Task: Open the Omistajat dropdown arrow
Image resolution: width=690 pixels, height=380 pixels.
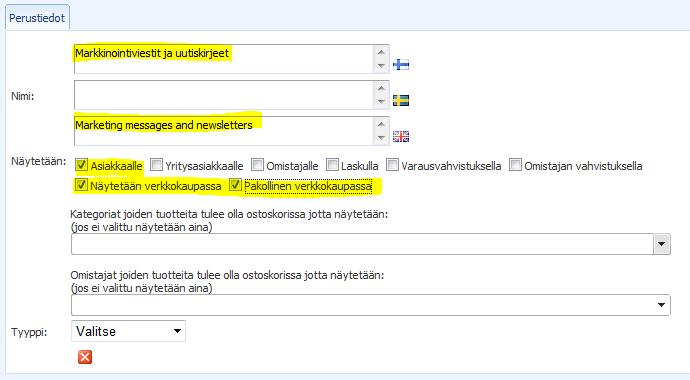Action: pyautogui.click(x=661, y=305)
